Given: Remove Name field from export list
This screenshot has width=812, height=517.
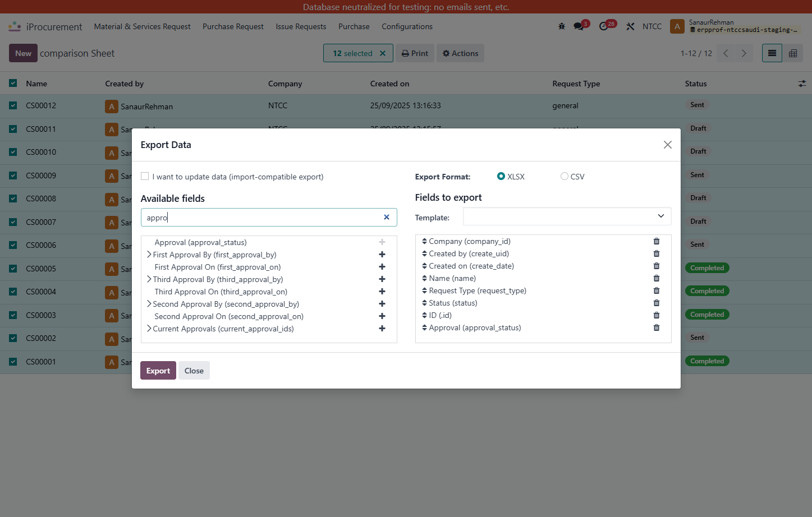Looking at the screenshot, I should [657, 278].
